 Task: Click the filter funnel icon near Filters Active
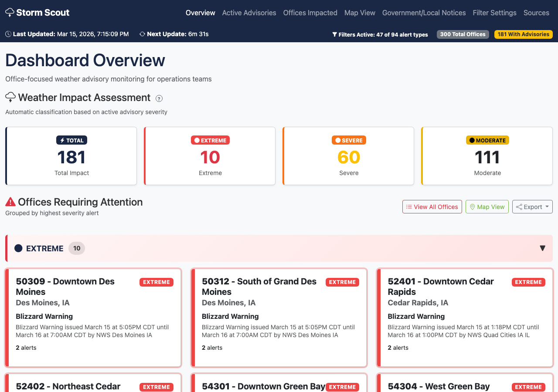[x=334, y=34]
